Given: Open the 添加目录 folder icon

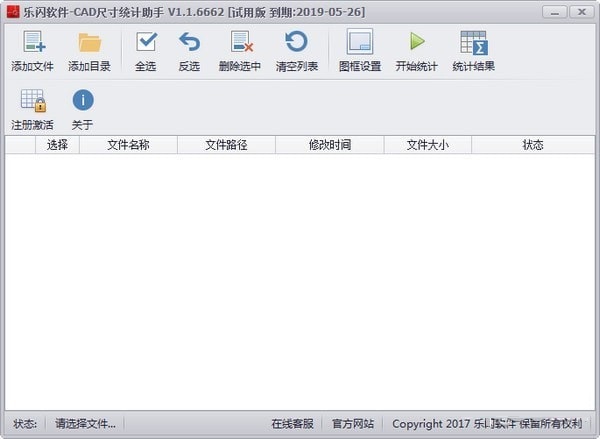Looking at the screenshot, I should [90, 42].
